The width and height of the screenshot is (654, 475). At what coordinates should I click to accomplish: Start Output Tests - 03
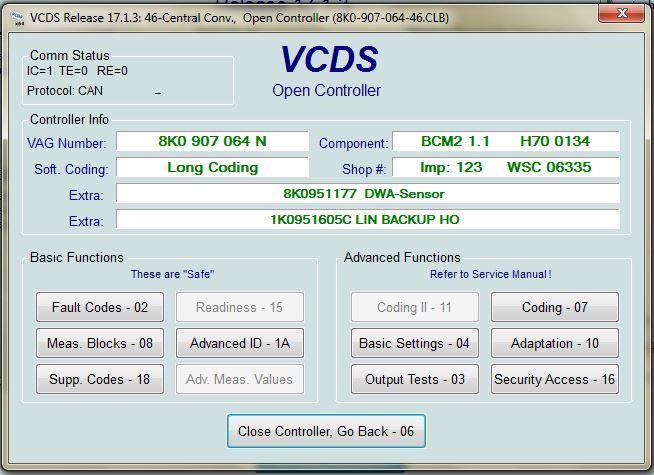click(415, 379)
